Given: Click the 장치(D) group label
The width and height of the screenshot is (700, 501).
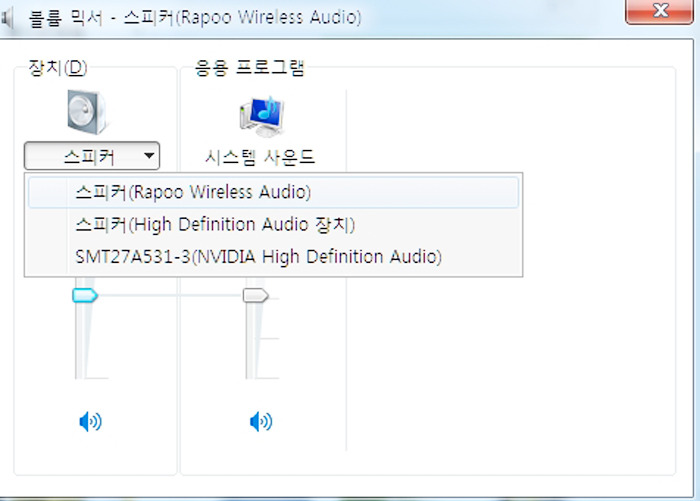Looking at the screenshot, I should coord(58,68).
